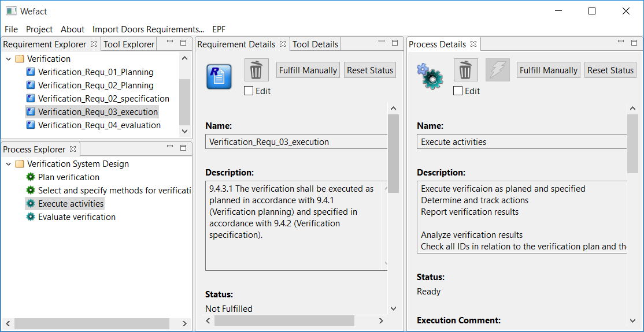Collapse the Verification folder in Requirement Explorer

tap(8, 59)
